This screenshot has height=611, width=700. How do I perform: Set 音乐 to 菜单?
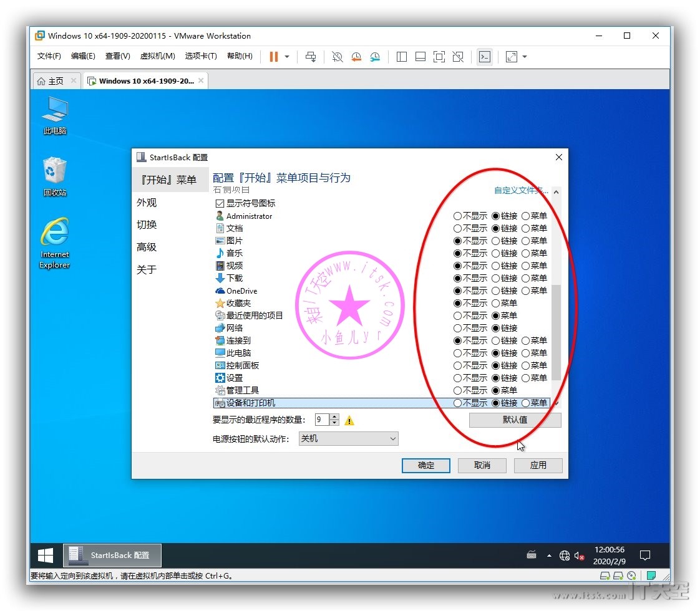coord(525,253)
